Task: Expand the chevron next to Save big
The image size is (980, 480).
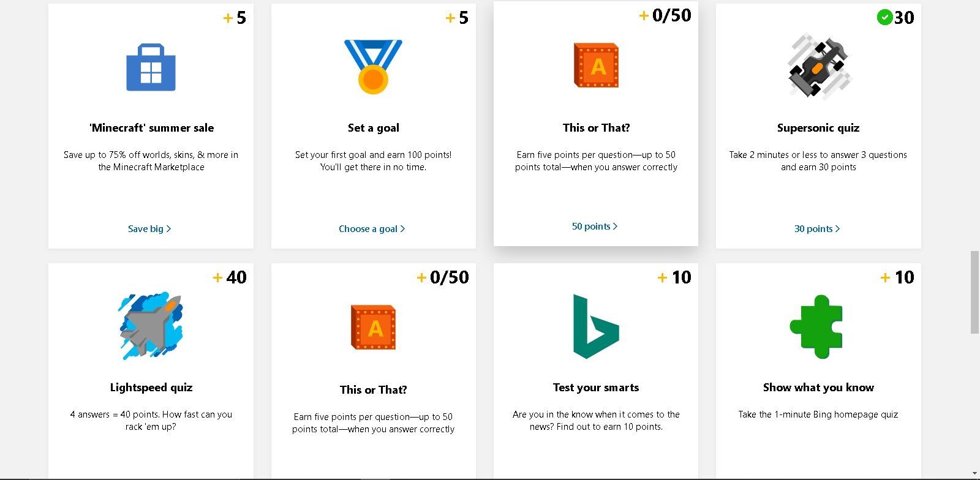Action: pyautogui.click(x=170, y=228)
